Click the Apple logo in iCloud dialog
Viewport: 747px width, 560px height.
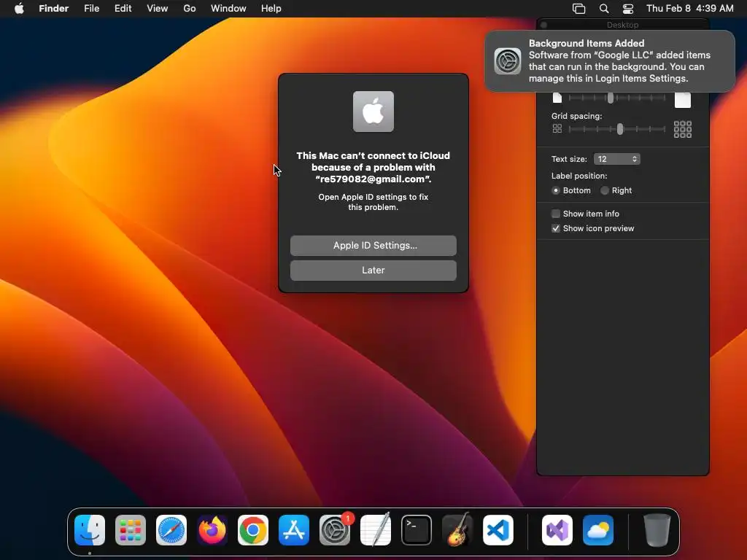(x=373, y=112)
